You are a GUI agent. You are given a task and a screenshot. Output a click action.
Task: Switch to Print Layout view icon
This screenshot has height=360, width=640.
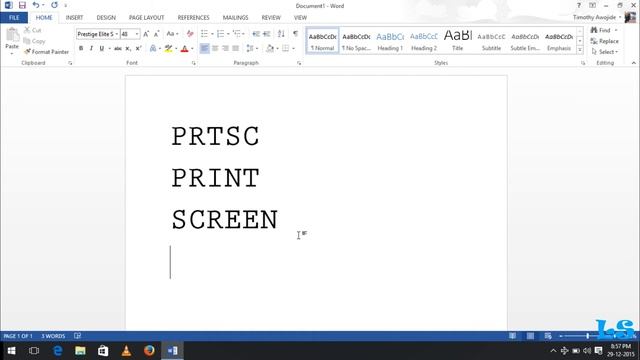point(530,336)
